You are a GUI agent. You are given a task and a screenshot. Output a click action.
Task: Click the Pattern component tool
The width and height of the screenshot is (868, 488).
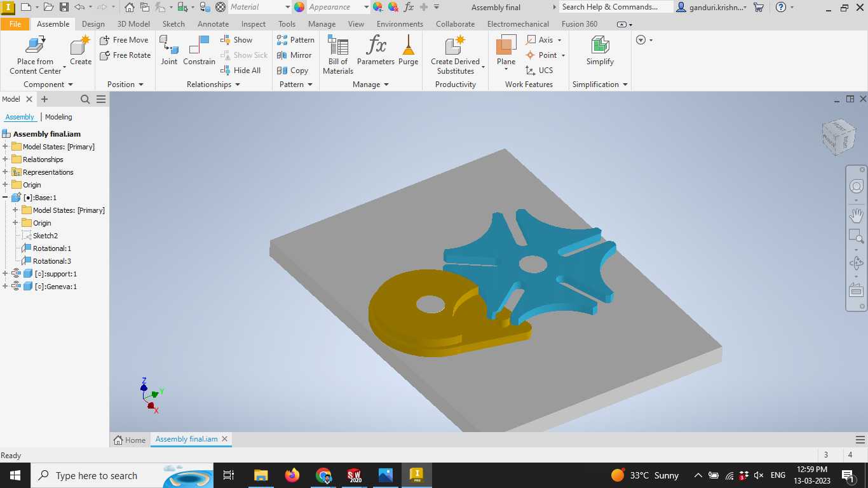[295, 39]
